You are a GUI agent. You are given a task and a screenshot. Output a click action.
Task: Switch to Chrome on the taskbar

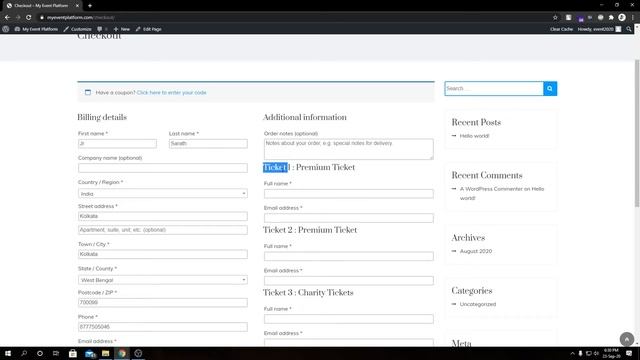pyautogui.click(x=122, y=353)
